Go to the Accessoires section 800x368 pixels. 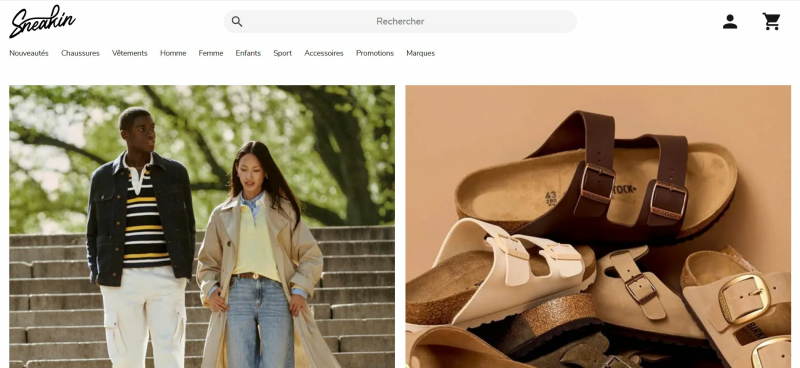(324, 53)
